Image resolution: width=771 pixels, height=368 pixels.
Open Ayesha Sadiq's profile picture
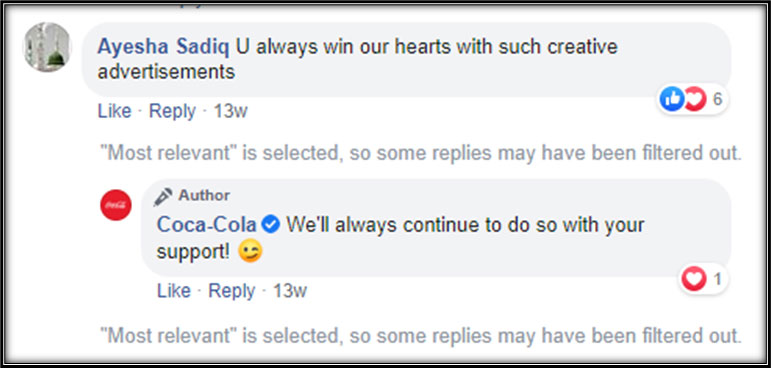[x=47, y=47]
